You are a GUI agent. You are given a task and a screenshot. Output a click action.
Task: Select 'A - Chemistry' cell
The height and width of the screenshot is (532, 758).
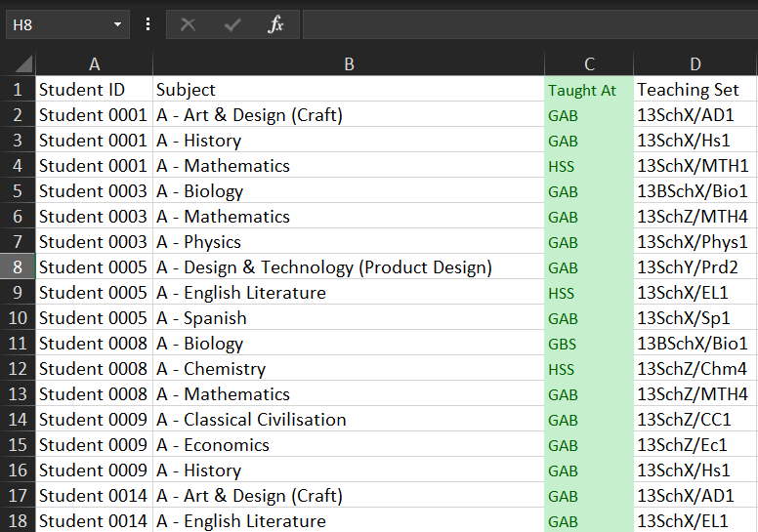[349, 369]
